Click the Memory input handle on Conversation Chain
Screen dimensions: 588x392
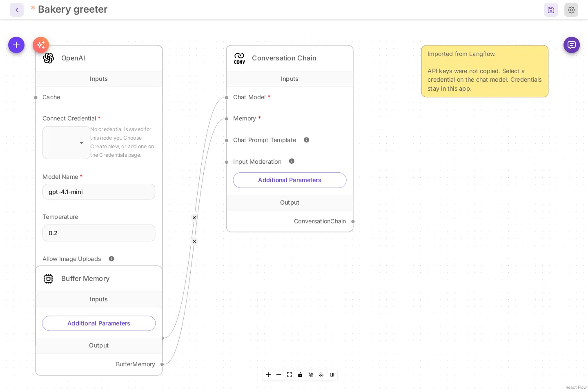pos(227,119)
